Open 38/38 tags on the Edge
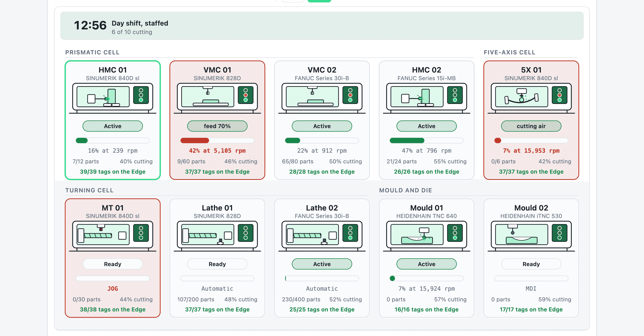 click(112, 309)
